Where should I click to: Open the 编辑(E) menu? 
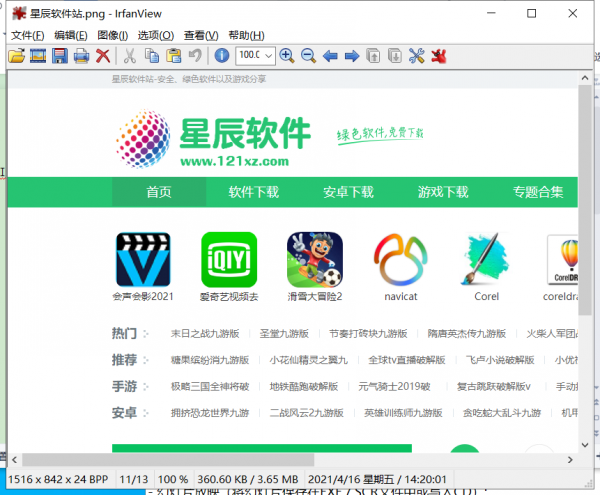tap(71, 36)
